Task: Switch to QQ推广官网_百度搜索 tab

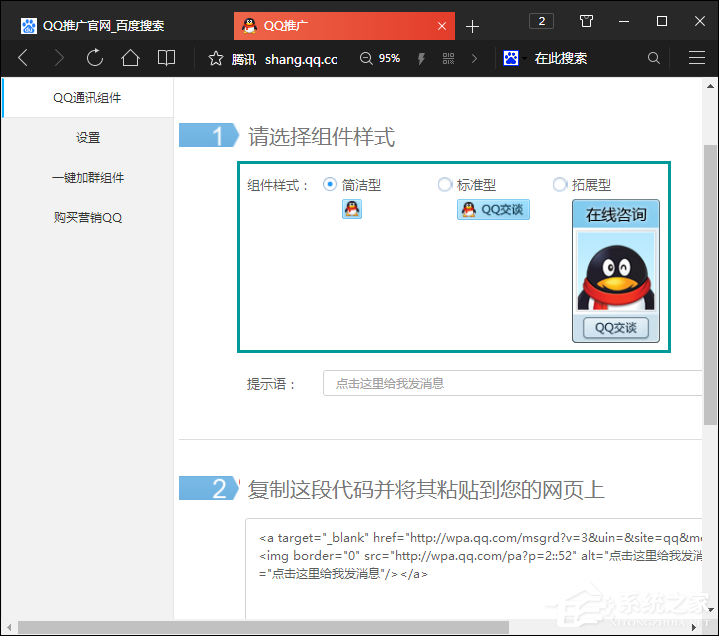Action: (104, 26)
